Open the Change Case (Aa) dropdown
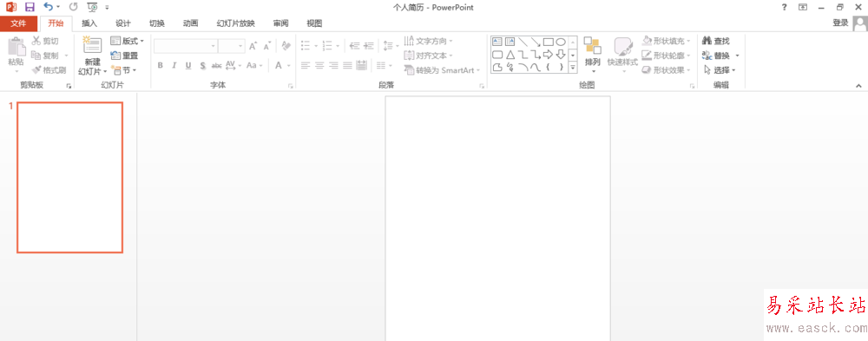868x341 pixels. (x=254, y=65)
